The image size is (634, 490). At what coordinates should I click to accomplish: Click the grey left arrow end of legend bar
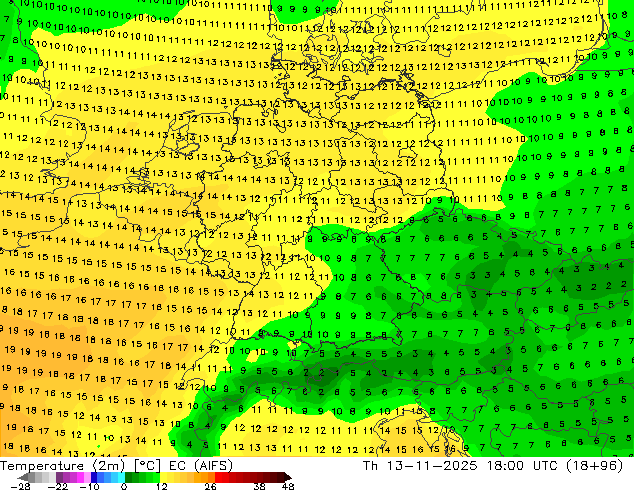pos(22,477)
